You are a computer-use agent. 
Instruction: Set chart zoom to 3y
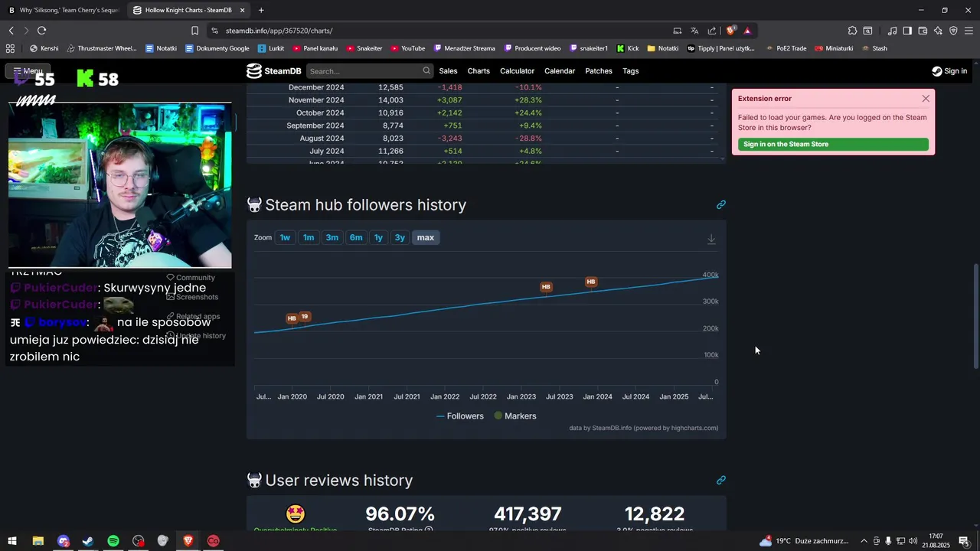pyautogui.click(x=400, y=237)
